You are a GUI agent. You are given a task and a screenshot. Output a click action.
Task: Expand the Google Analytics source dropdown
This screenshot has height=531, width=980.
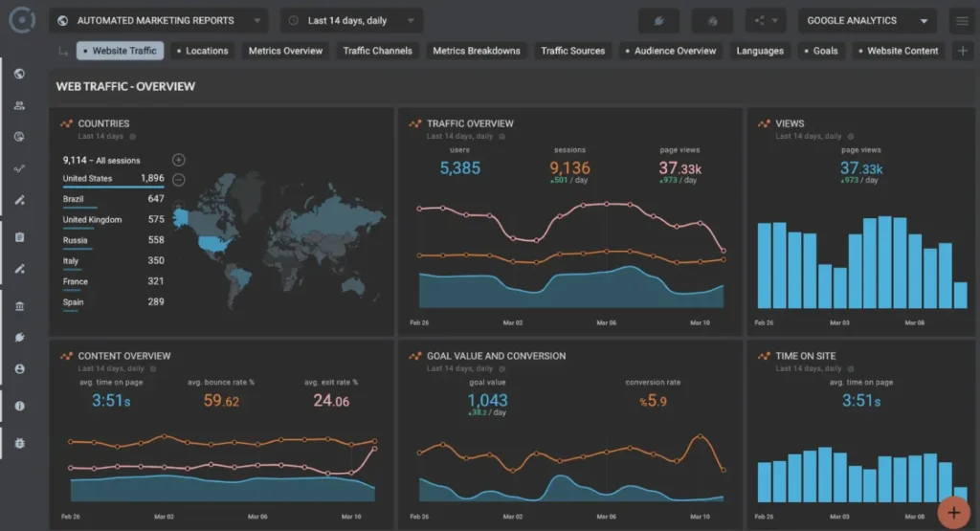(867, 21)
